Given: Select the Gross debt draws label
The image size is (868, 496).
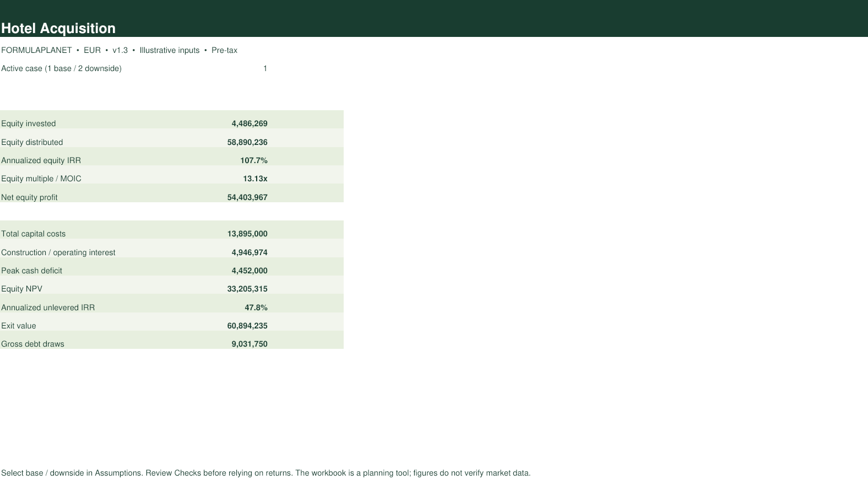Looking at the screenshot, I should point(32,344).
